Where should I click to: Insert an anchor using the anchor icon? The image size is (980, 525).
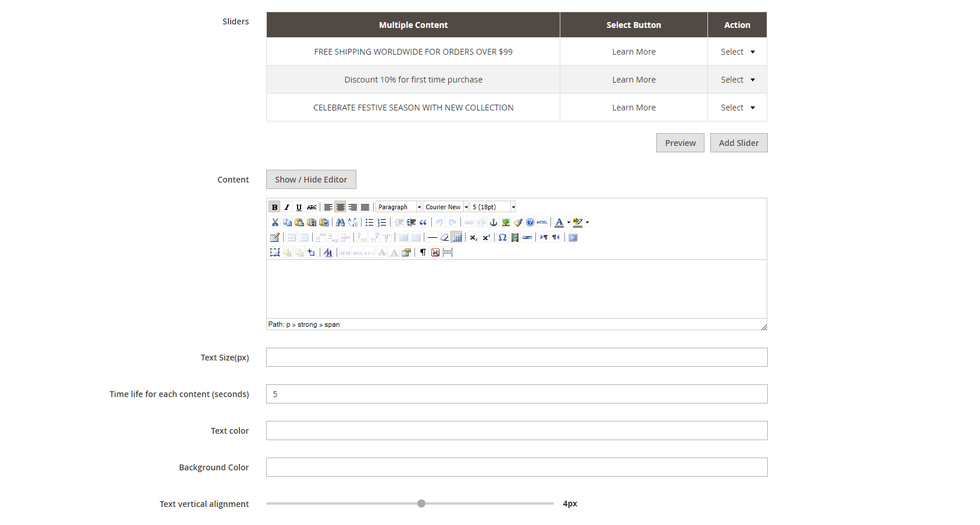coord(493,222)
